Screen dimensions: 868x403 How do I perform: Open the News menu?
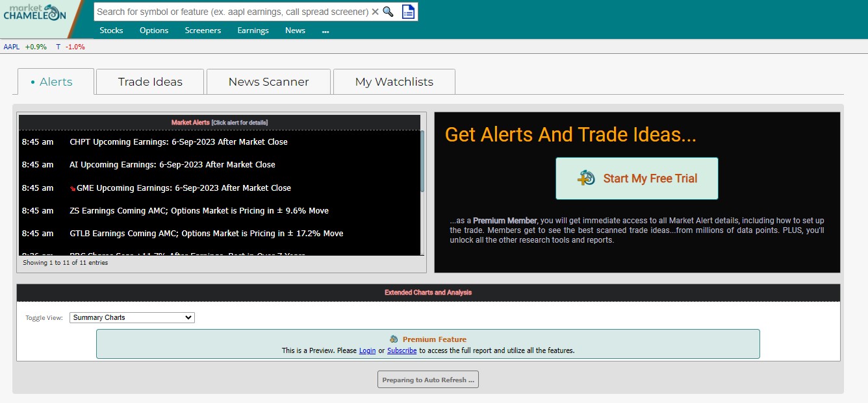click(295, 31)
